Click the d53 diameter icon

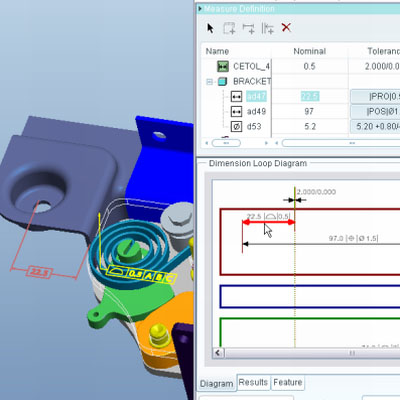[x=236, y=127]
